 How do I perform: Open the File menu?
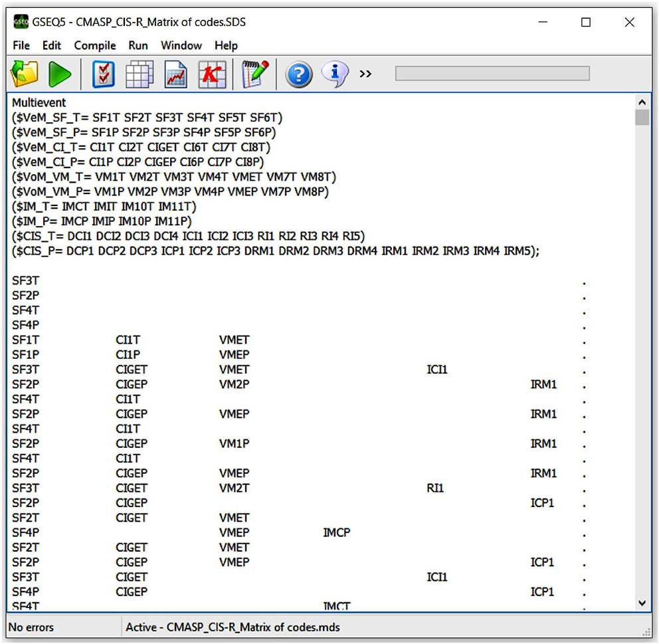[21, 45]
